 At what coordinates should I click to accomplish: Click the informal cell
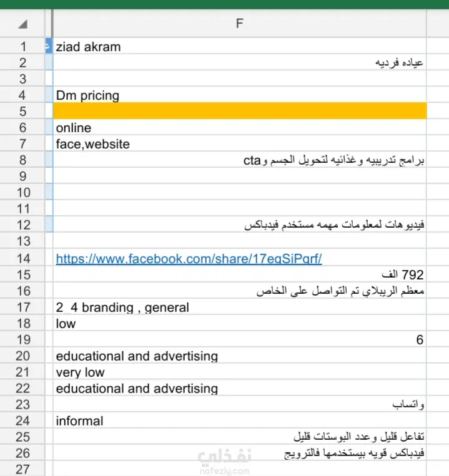pos(240,420)
